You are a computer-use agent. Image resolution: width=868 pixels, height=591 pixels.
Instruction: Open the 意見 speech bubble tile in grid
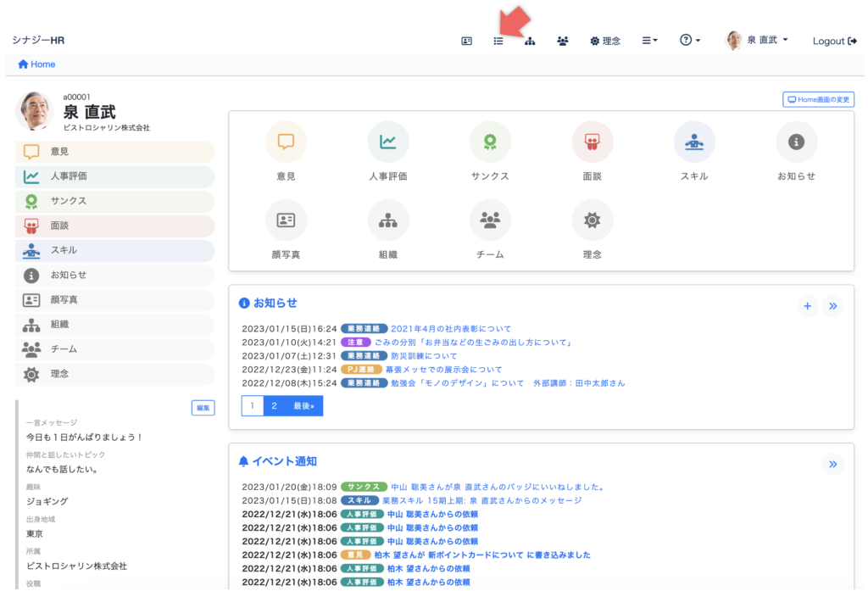pyautogui.click(x=286, y=142)
